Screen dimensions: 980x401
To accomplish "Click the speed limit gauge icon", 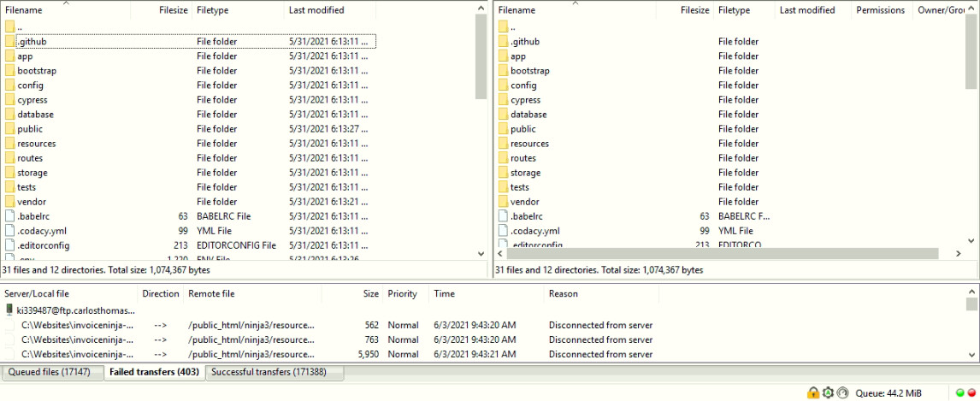I will point(842,392).
